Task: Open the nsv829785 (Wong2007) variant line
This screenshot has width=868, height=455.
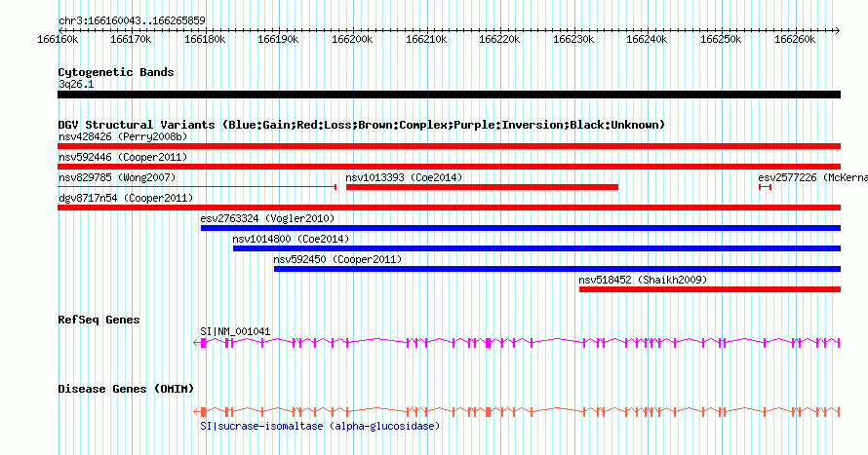Action: [197, 187]
